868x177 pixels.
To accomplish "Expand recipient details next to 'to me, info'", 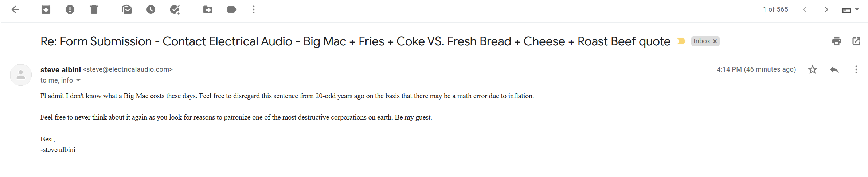I will click(78, 80).
